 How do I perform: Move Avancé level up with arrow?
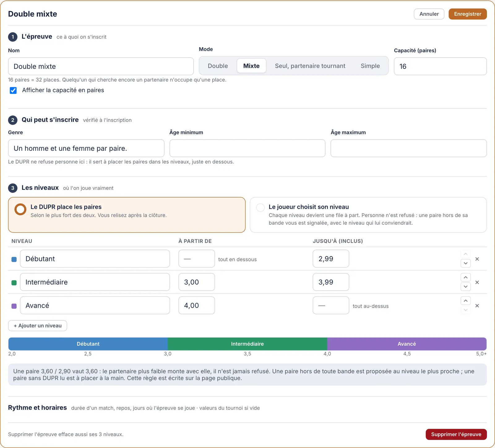click(x=466, y=301)
